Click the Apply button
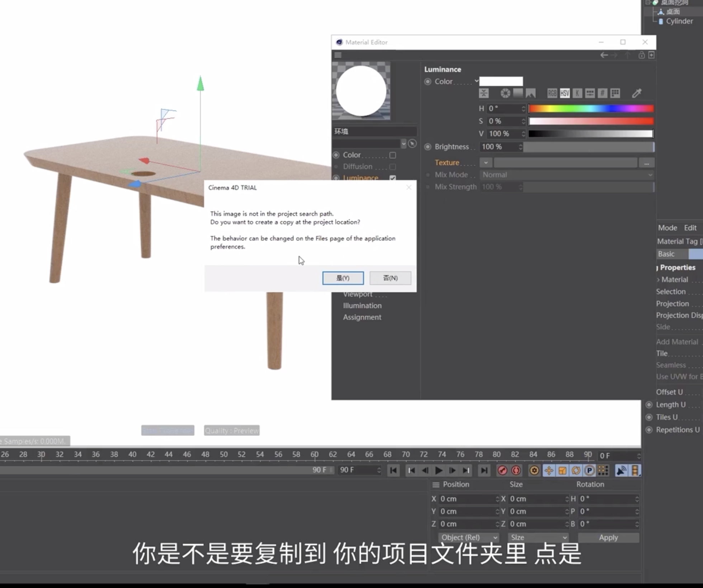703x588 pixels. [x=608, y=537]
